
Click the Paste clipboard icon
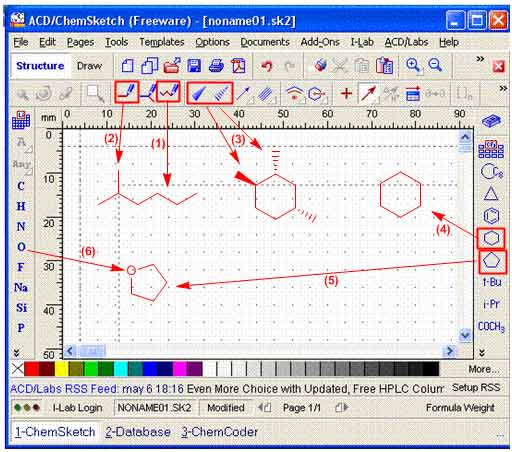(384, 66)
